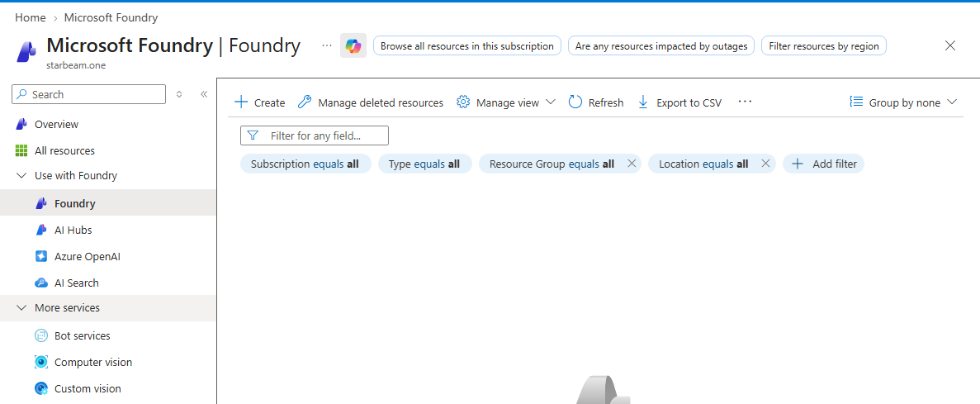Click the Manage deleted resources wrench icon

[305, 102]
